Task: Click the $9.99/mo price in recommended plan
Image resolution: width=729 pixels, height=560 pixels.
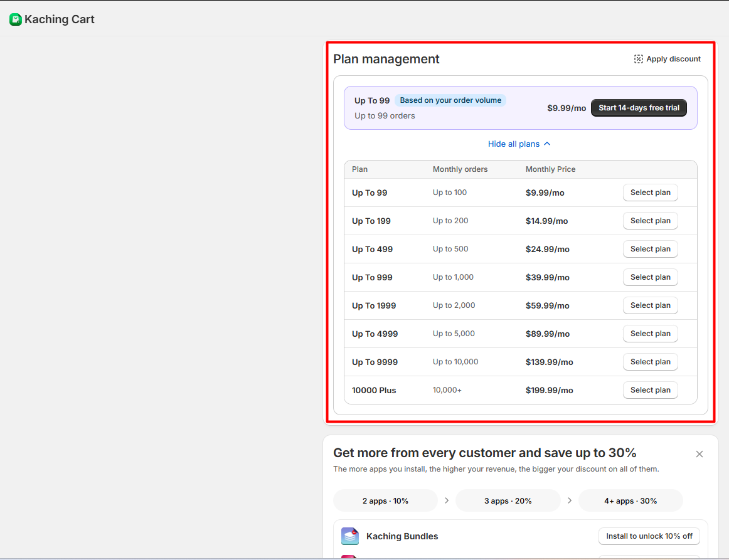Action: coord(567,108)
